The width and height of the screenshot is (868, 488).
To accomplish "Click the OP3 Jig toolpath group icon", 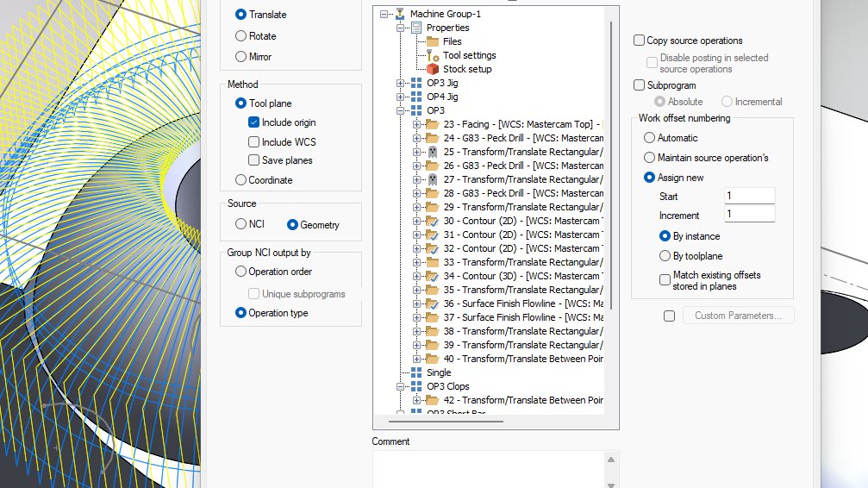I will [416, 83].
